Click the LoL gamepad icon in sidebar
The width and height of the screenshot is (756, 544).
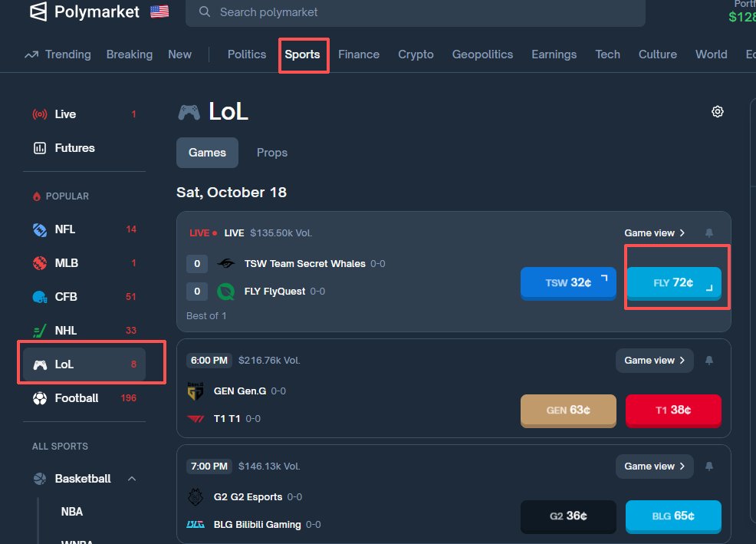(40, 364)
